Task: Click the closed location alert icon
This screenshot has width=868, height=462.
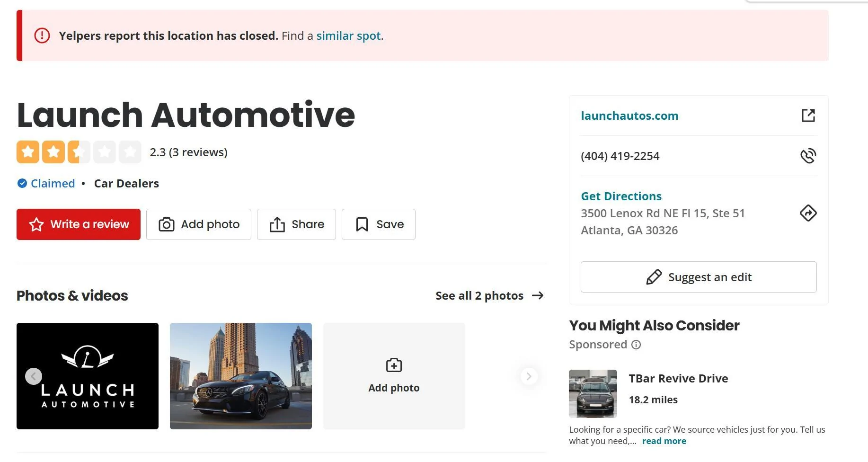Action: tap(42, 36)
